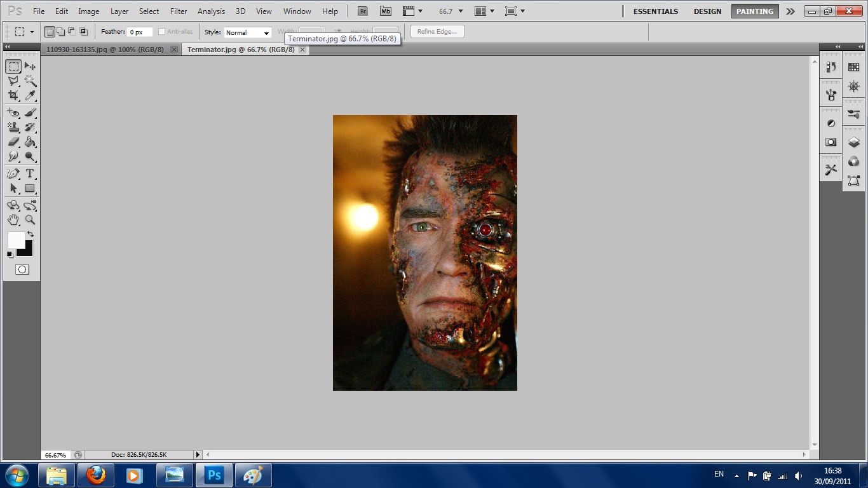Select the 3D Object Rotate tool

tap(13, 206)
